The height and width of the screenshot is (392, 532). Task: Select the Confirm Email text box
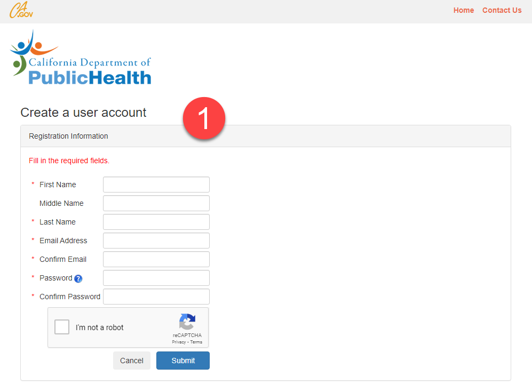(x=156, y=259)
